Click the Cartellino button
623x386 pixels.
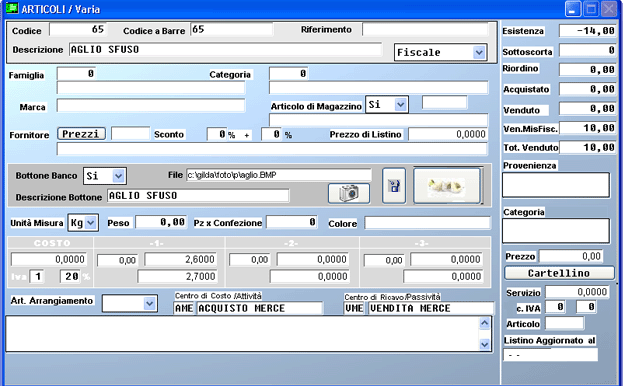559,273
